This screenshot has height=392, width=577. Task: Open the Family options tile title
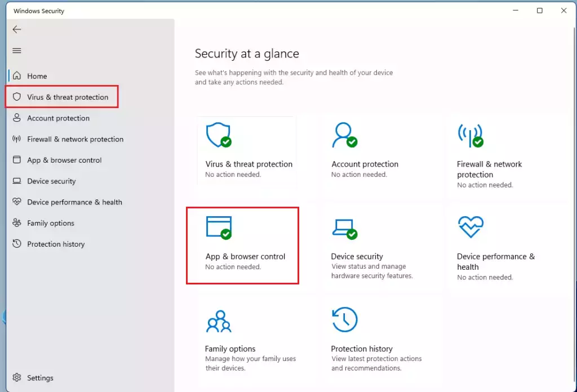(230, 349)
